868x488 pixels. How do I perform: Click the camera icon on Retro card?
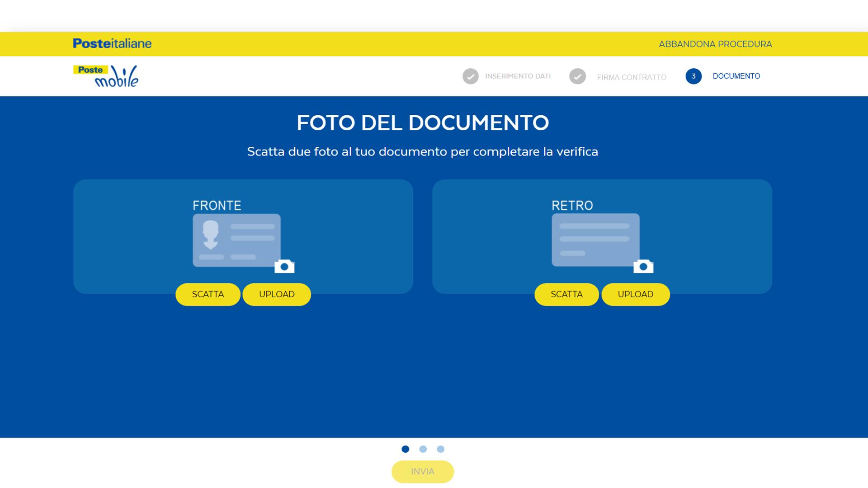(x=643, y=267)
